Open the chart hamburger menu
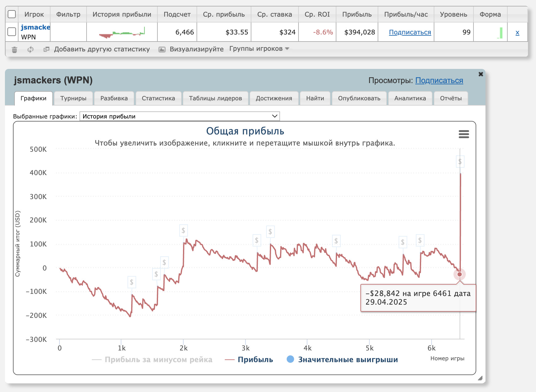This screenshot has height=392, width=536. coord(464,134)
